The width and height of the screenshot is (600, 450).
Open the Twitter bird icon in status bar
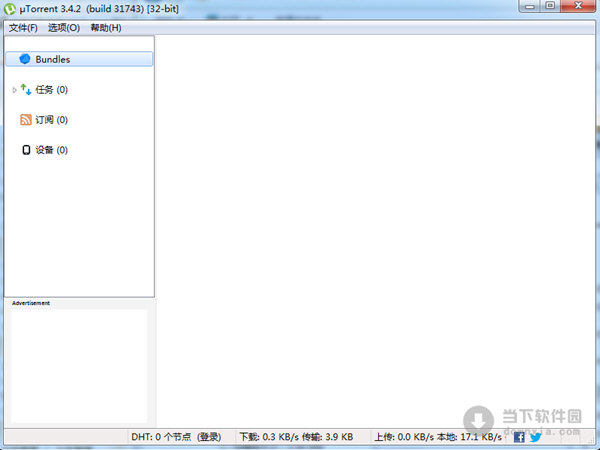[536, 437]
